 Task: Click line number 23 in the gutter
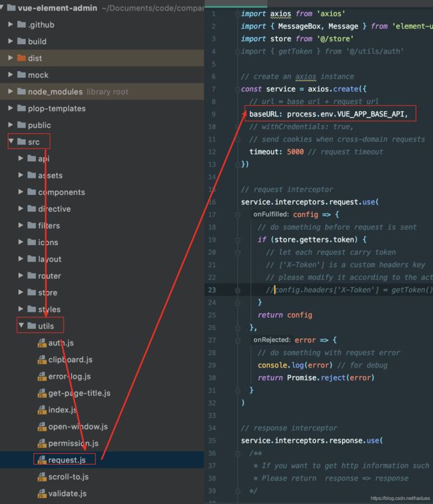click(x=212, y=290)
